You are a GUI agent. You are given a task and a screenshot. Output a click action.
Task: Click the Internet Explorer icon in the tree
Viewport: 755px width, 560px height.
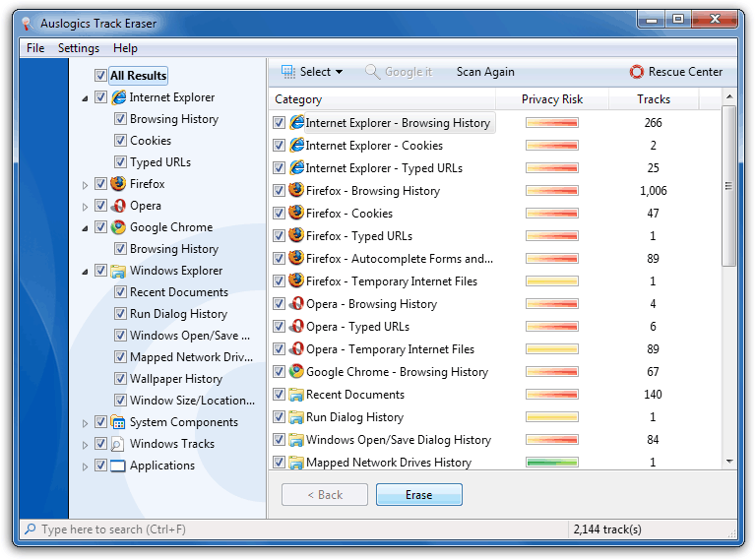[118, 97]
